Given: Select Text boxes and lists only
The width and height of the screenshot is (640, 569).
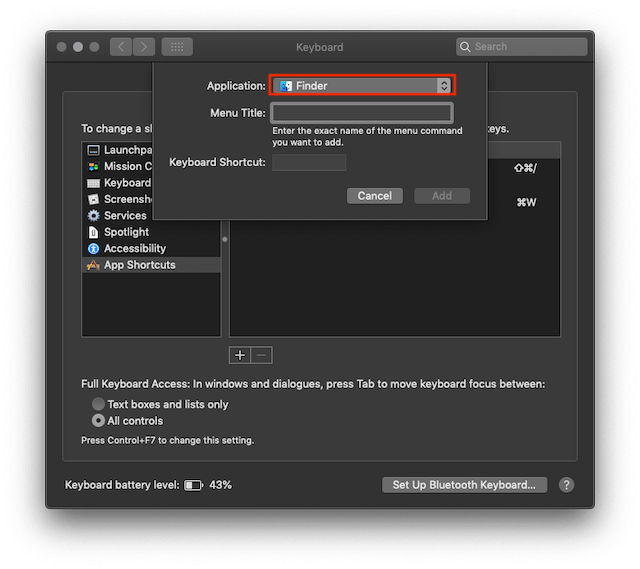Looking at the screenshot, I should click(98, 404).
